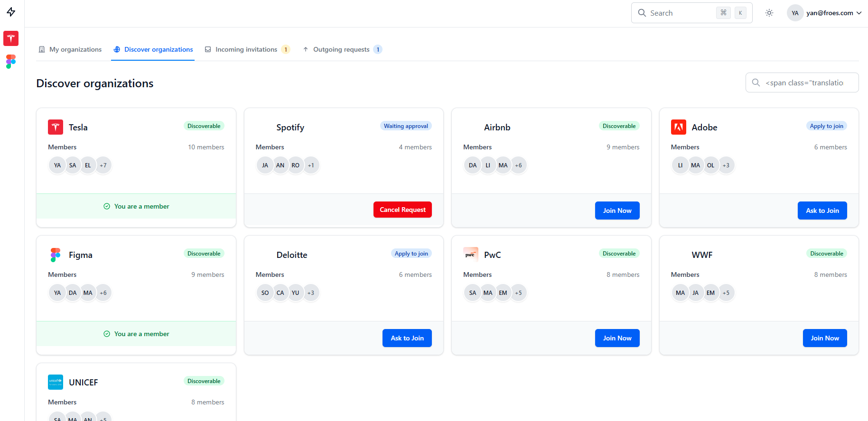Image resolution: width=868 pixels, height=421 pixels.
Task: Click the LI member avatar on Airbnb card
Action: click(x=488, y=165)
